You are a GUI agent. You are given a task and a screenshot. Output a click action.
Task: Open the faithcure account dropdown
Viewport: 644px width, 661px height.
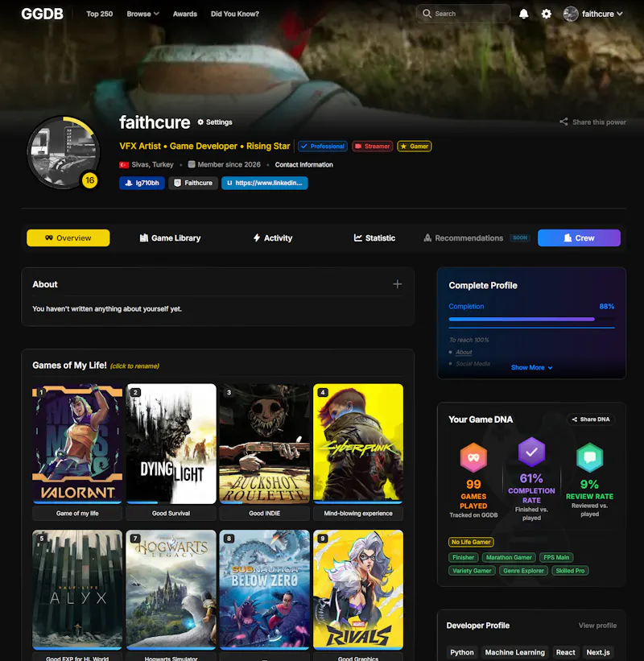602,14
